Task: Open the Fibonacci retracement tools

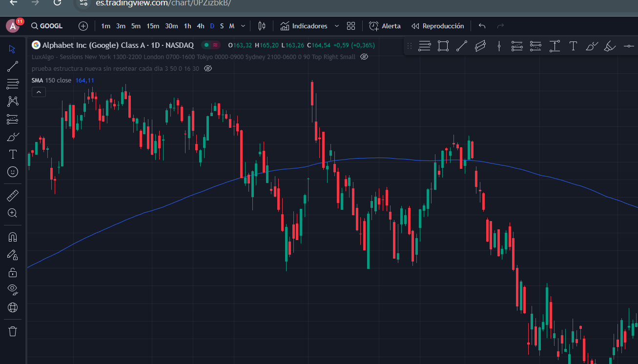Action: point(13,84)
